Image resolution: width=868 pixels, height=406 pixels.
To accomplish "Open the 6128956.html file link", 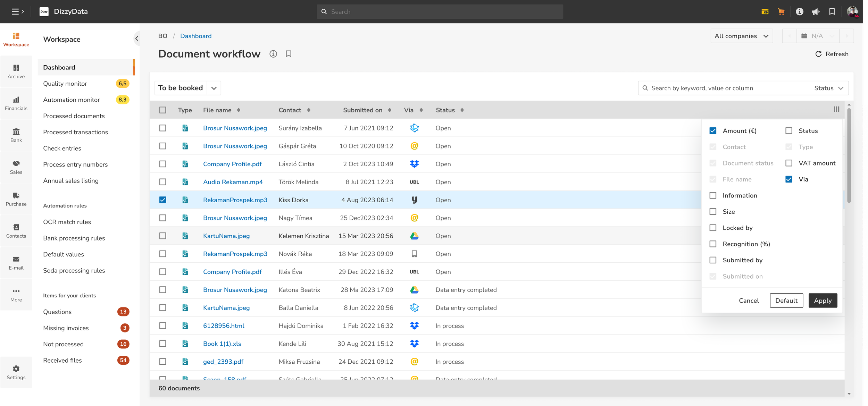I will point(224,325).
